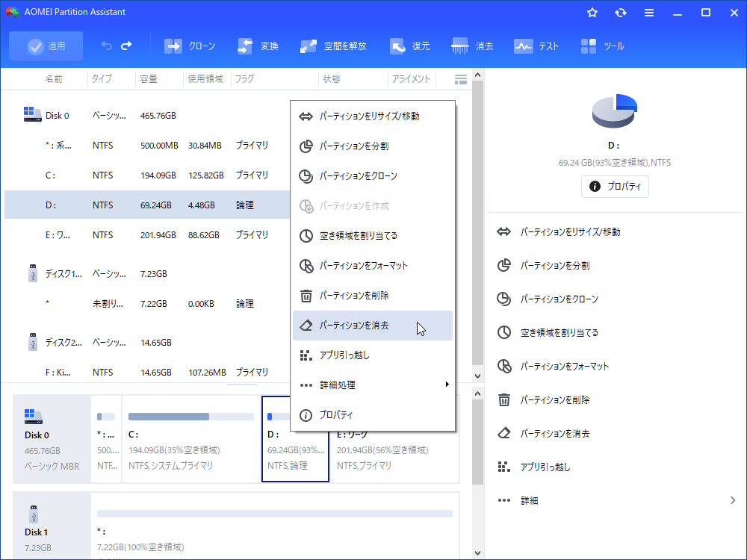Click the D: pie chart graphic

[x=615, y=111]
